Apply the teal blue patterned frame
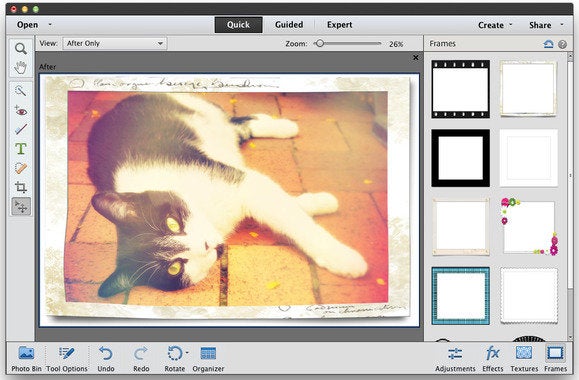 click(460, 296)
